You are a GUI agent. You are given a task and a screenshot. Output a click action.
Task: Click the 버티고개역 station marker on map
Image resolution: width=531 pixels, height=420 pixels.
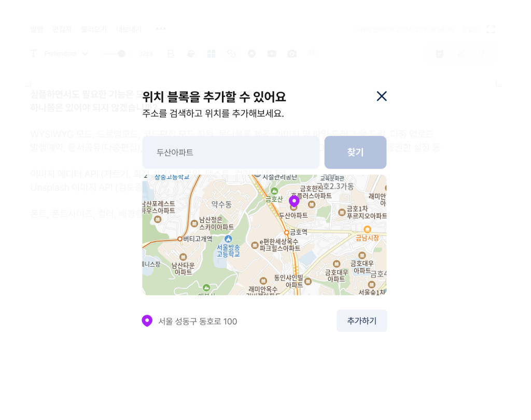click(x=180, y=239)
